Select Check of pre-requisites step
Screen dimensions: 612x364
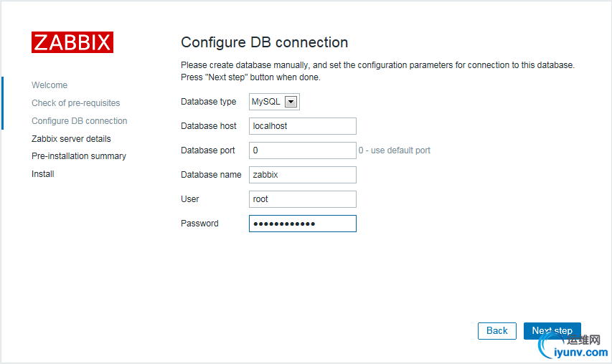coord(75,103)
